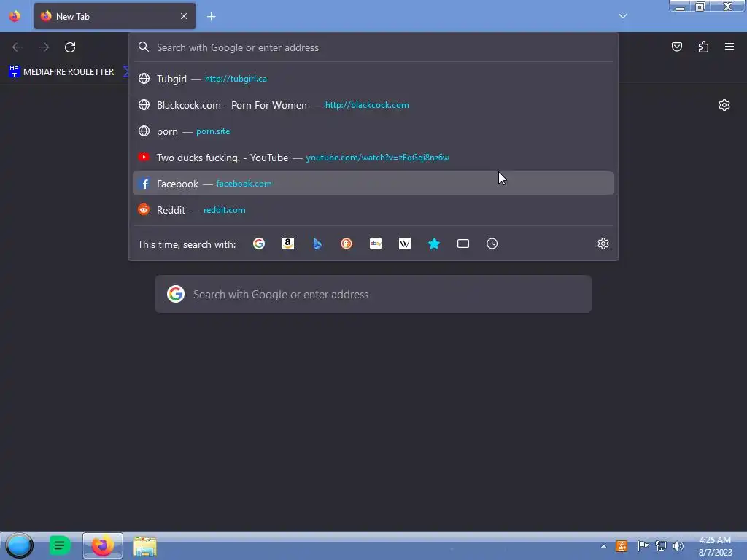Open new tab page settings gear

(x=724, y=105)
